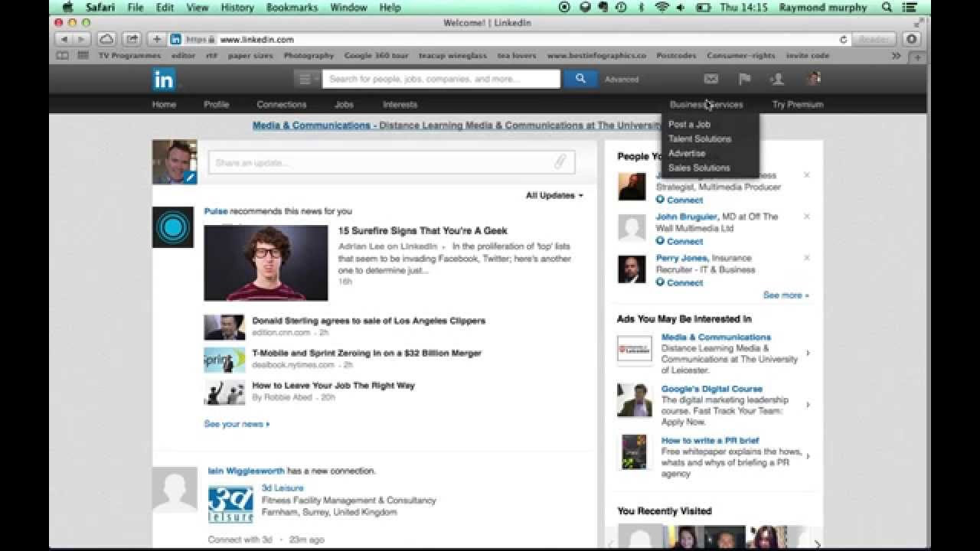Click the Safari address bar
Viewport: 980px width, 551px height.
510,39
